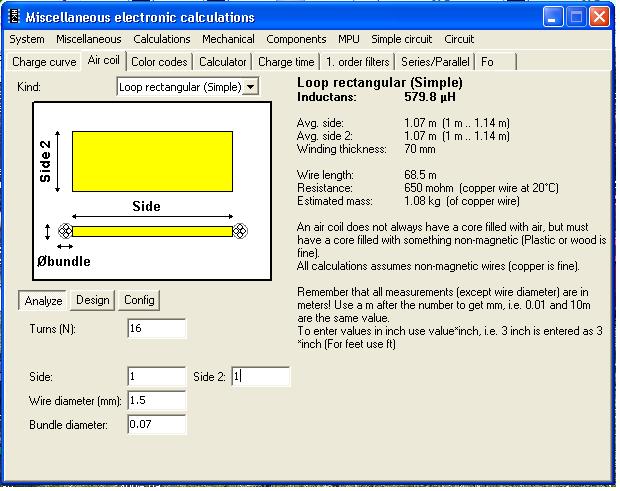Select the Air coil tab
The height and width of the screenshot is (491, 620).
pos(104,60)
